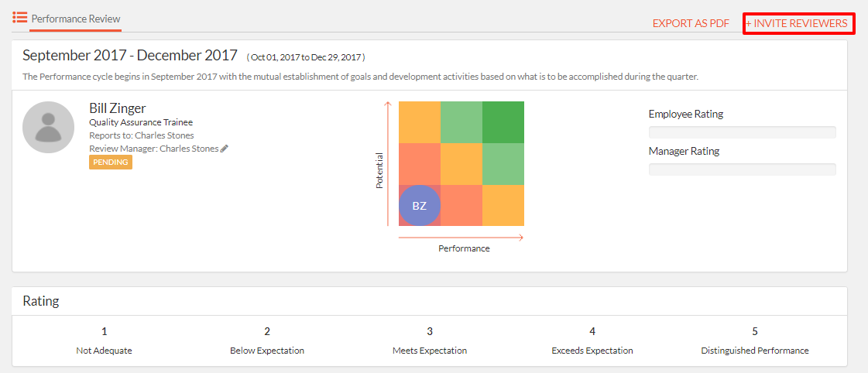The height and width of the screenshot is (373, 868).
Task: Click the Potential axis label
Action: 379,170
